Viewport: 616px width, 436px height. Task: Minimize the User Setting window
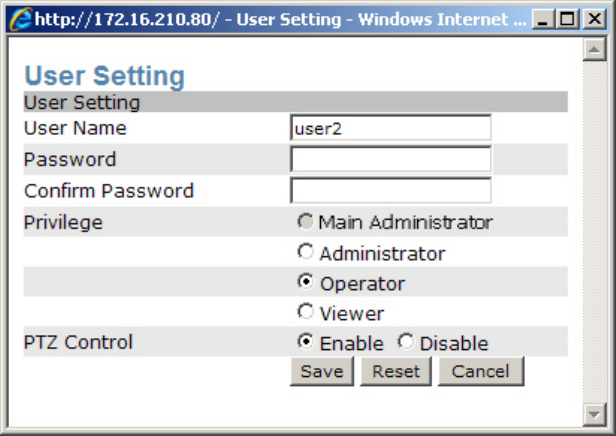(545, 18)
